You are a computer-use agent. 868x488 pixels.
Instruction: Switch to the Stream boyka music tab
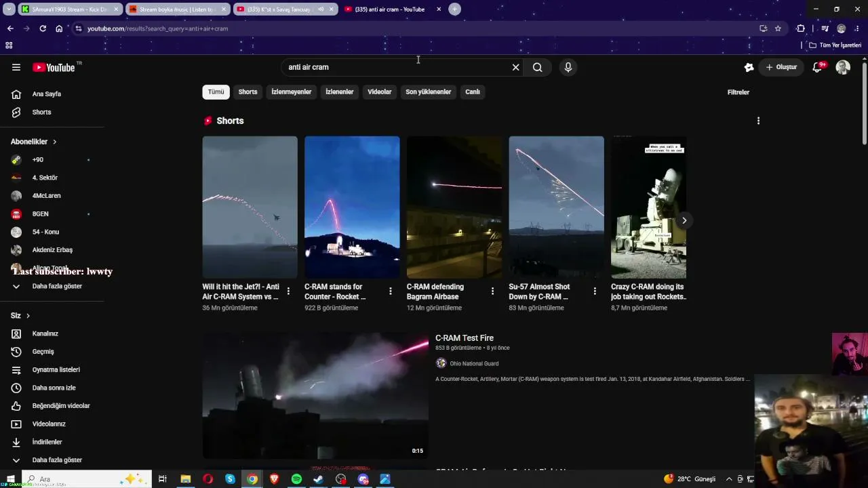click(x=178, y=9)
